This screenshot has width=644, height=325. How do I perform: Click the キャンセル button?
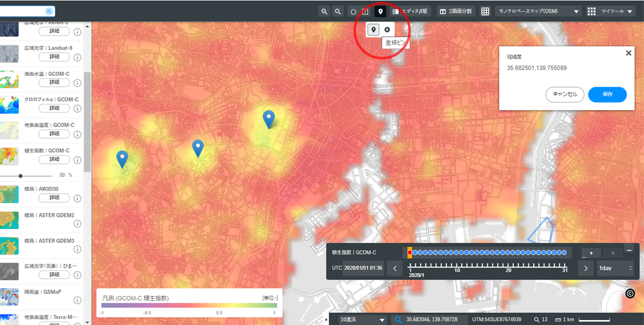coord(565,95)
